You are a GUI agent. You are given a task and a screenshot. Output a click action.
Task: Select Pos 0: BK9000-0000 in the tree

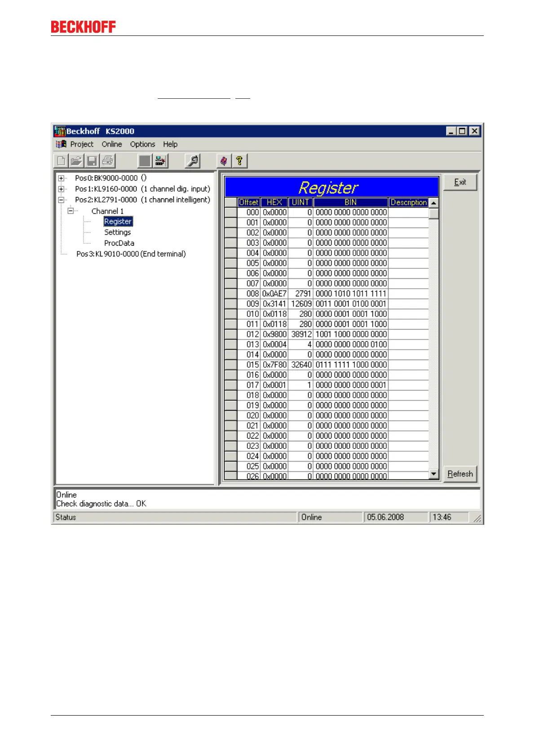click(111, 178)
